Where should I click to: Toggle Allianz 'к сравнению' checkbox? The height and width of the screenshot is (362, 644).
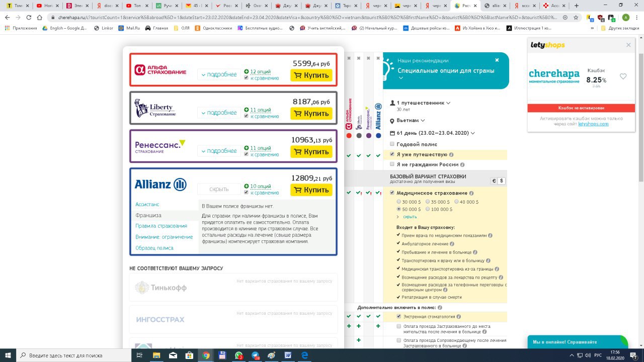pyautogui.click(x=246, y=193)
